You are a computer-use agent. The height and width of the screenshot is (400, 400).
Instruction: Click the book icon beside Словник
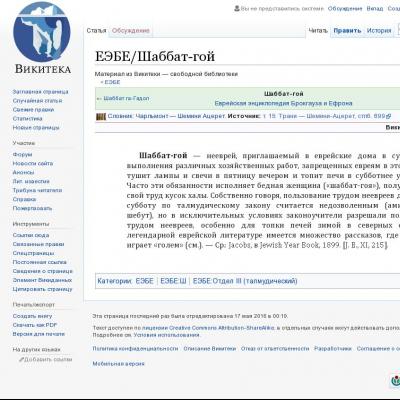(x=101, y=116)
